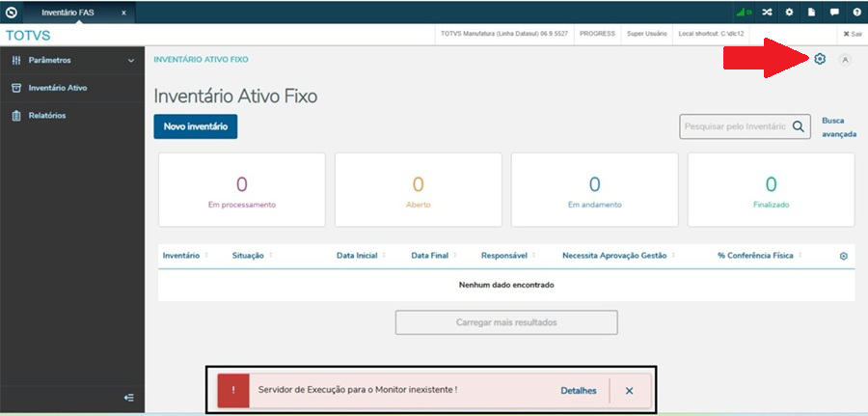The image size is (868, 416).
Task: Open help via the question mark icon
Action: (x=857, y=13)
